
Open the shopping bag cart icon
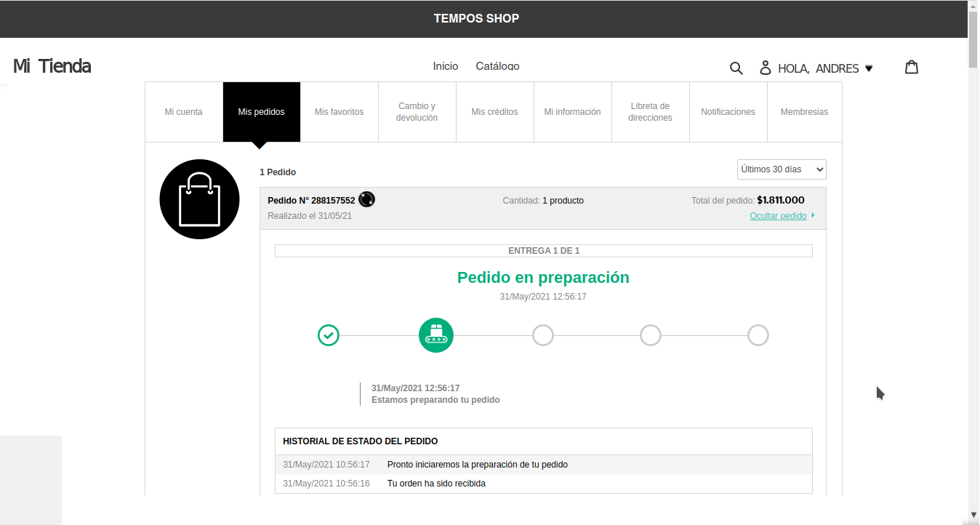tap(912, 68)
